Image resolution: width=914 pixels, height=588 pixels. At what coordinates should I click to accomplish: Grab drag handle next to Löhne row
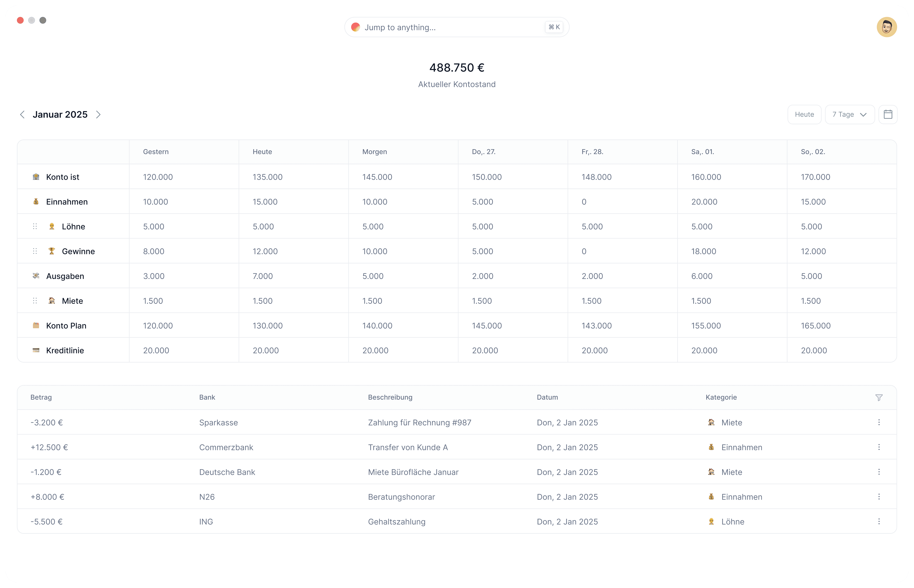pyautogui.click(x=35, y=226)
